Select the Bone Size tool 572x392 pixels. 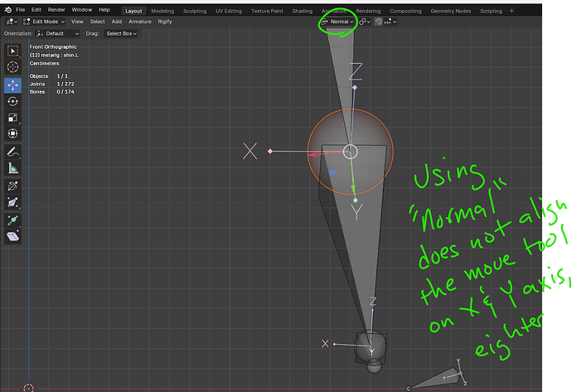coord(12,202)
